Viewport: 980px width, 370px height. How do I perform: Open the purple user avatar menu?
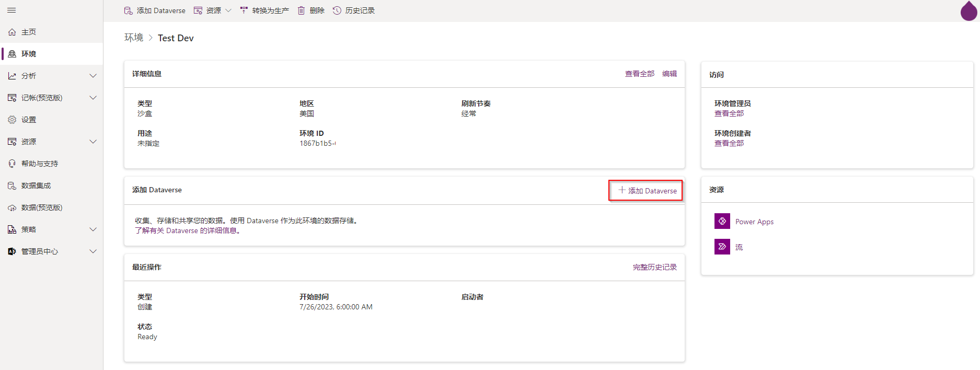pos(969,11)
